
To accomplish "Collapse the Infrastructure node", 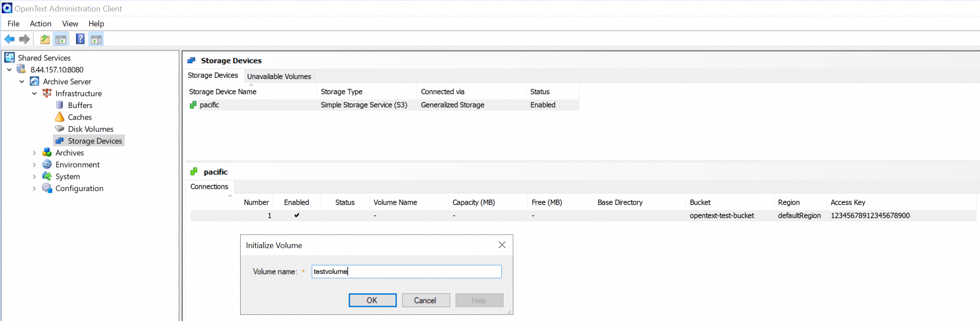I will click(34, 94).
